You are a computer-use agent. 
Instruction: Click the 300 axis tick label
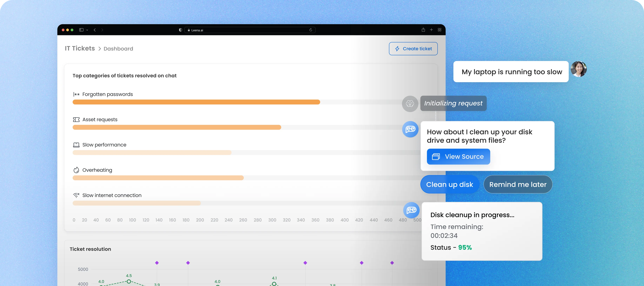(272, 220)
